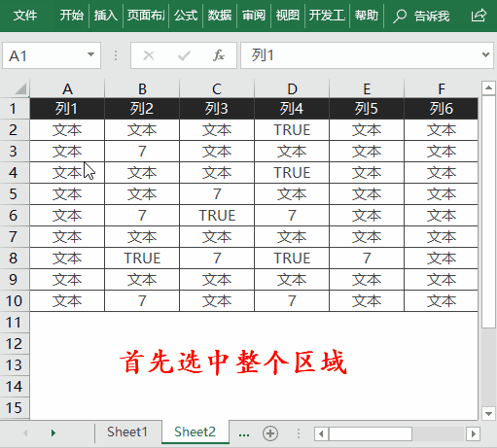The width and height of the screenshot is (497, 448).
Task: Click cell C5 containing 7
Action: point(217,194)
